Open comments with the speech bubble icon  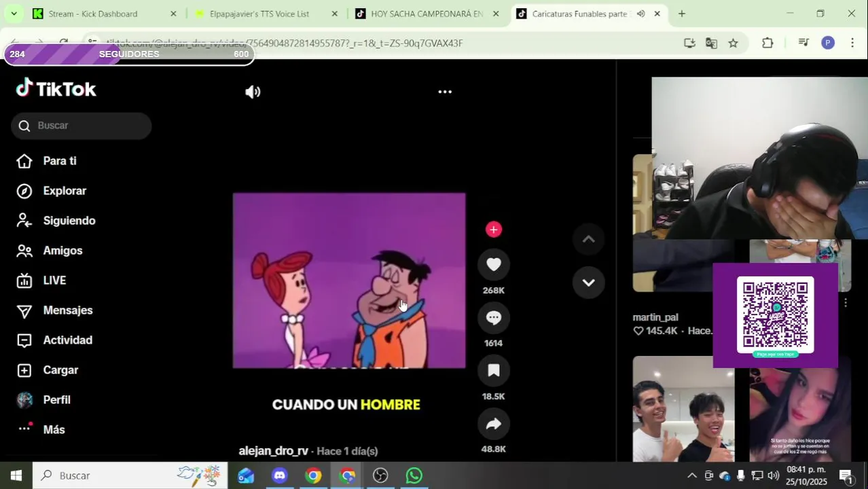[494, 318]
